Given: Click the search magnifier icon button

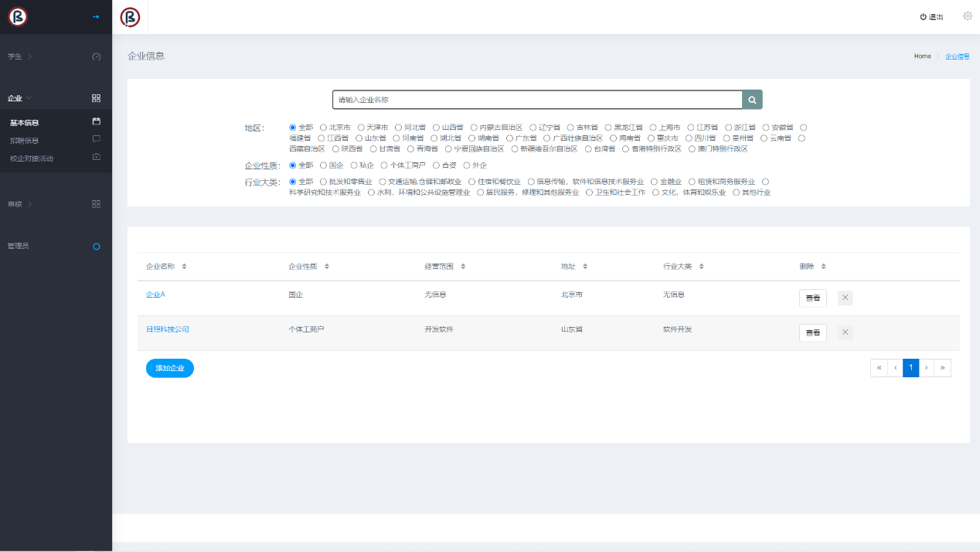Looking at the screenshot, I should 752,100.
